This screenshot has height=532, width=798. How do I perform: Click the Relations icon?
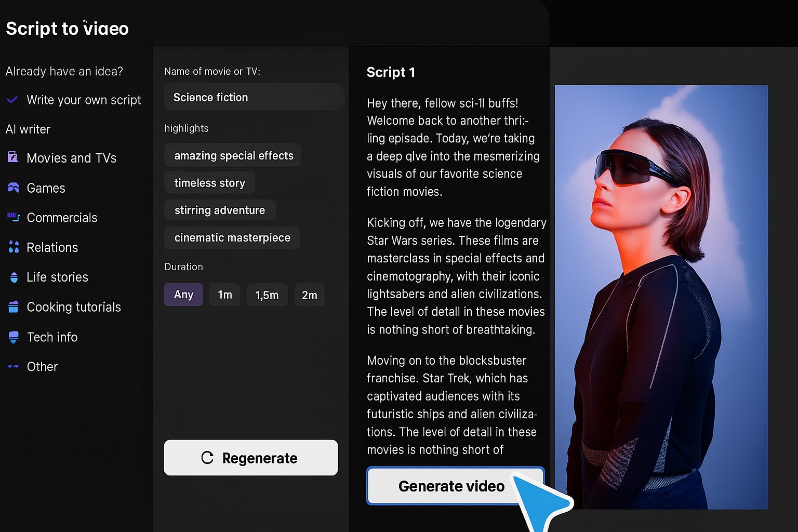pyautogui.click(x=14, y=247)
